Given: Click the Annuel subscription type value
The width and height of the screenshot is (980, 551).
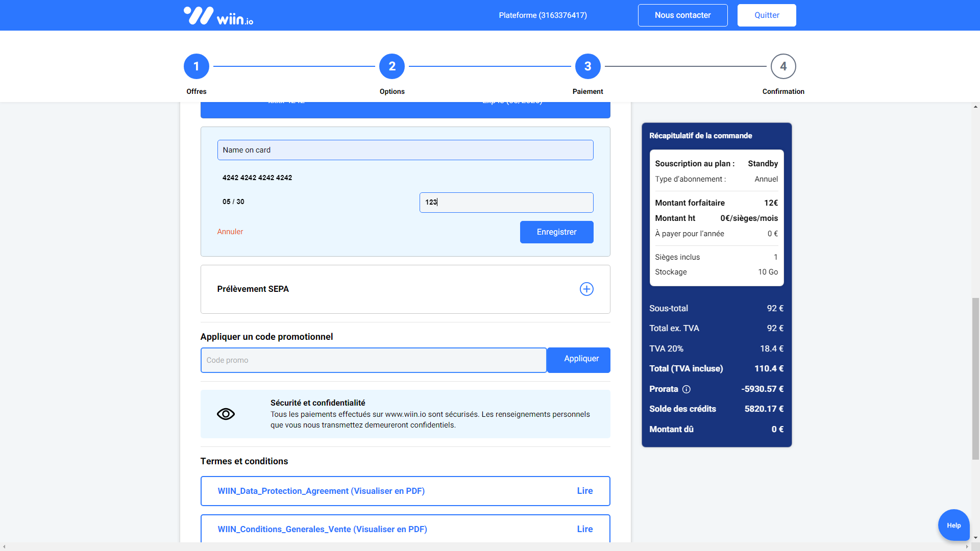Looking at the screenshot, I should coord(766,179).
